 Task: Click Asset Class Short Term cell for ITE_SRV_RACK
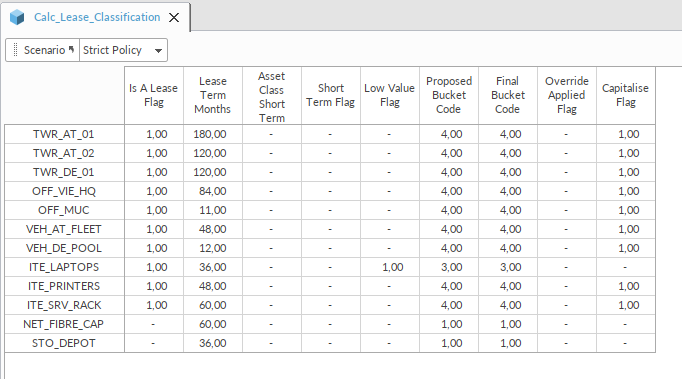(x=272, y=305)
